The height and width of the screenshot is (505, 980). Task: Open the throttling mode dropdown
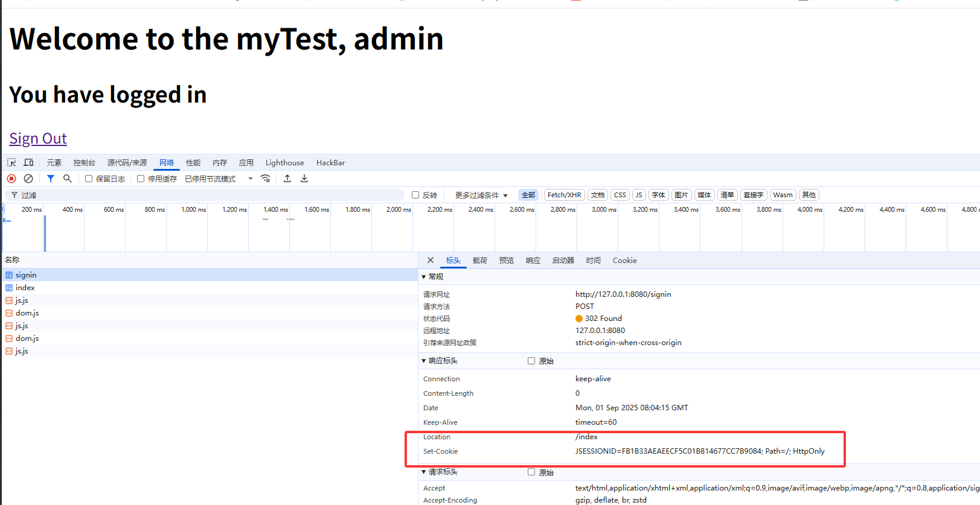coord(219,179)
